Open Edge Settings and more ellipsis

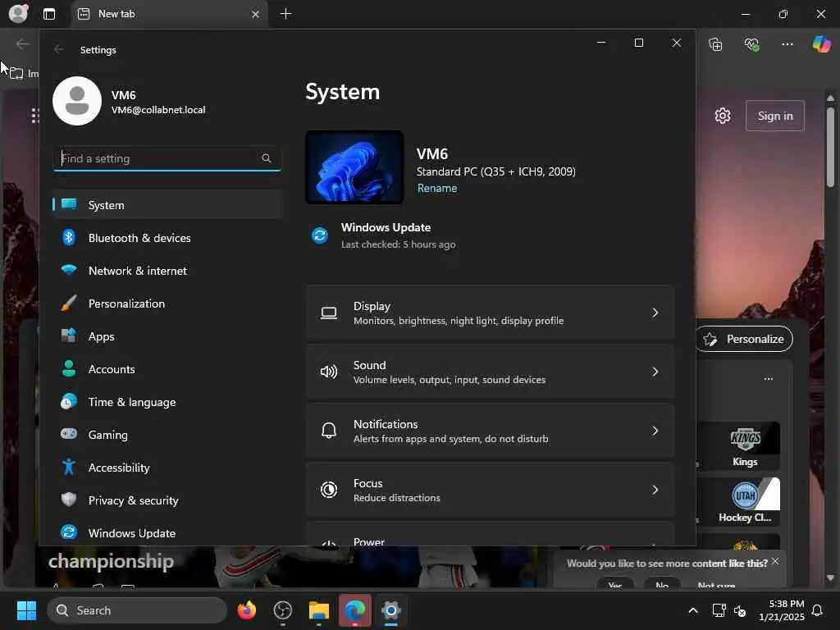[787, 44]
